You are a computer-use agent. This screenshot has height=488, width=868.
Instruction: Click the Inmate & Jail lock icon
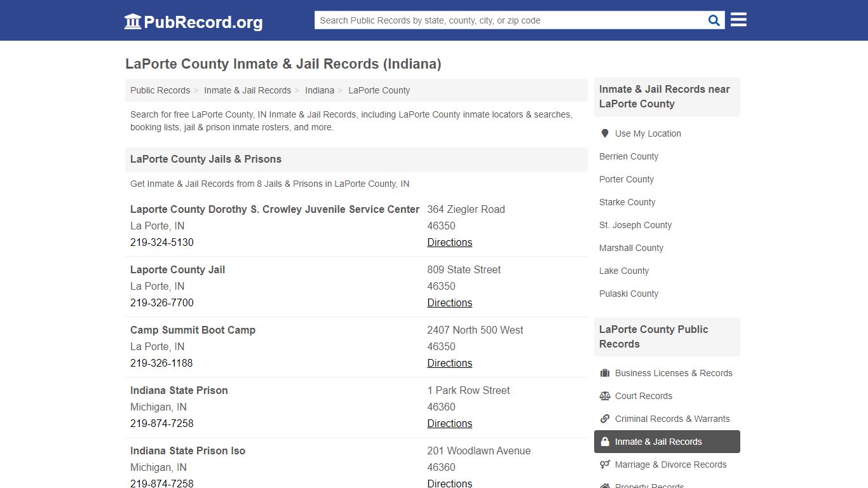point(605,442)
